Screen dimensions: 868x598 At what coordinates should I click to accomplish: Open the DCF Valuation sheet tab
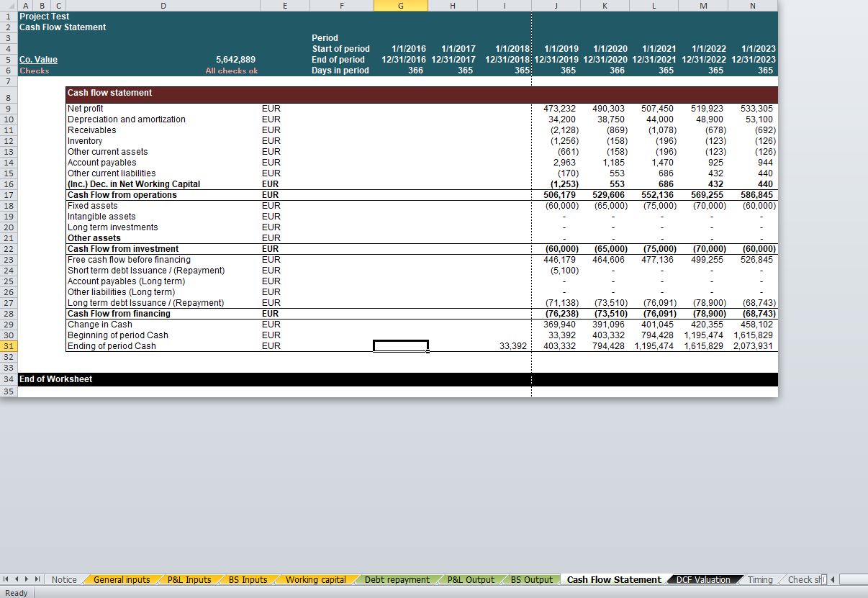pos(703,579)
